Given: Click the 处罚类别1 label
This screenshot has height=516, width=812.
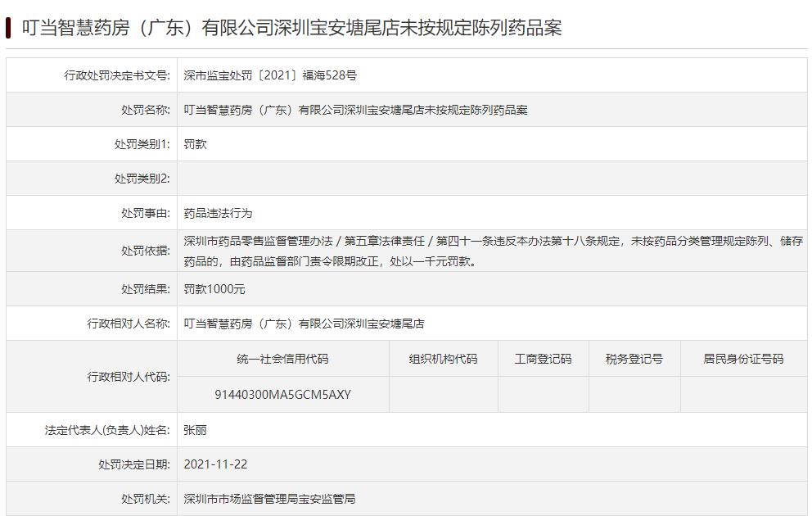Looking at the screenshot, I should [x=142, y=144].
